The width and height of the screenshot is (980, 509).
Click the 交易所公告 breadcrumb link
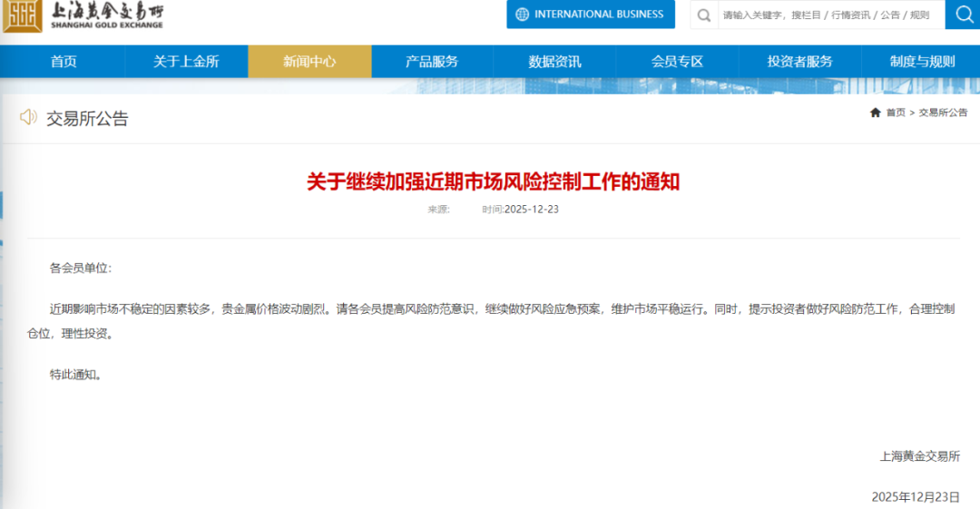pyautogui.click(x=943, y=113)
